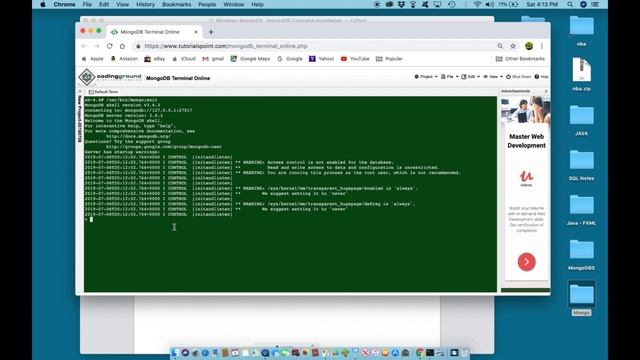Viewport: 640px width, 360px height.
Task: Open the Apple bookmark
Action: point(93,59)
